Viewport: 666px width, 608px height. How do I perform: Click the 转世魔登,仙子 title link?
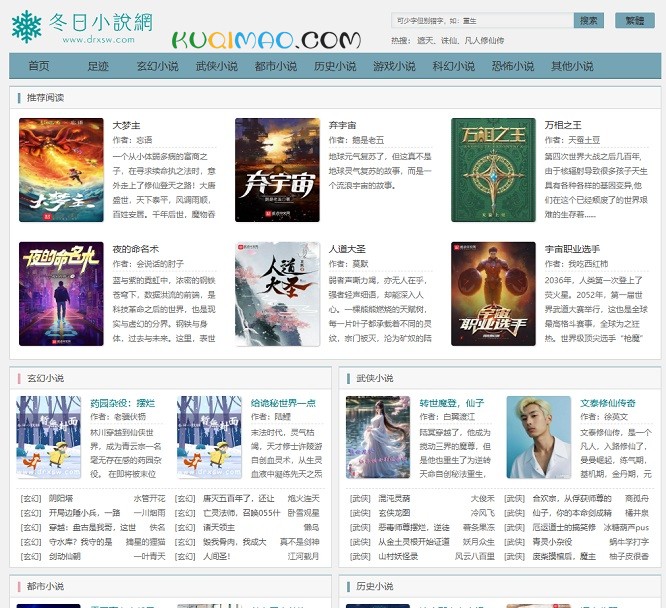coord(452,403)
